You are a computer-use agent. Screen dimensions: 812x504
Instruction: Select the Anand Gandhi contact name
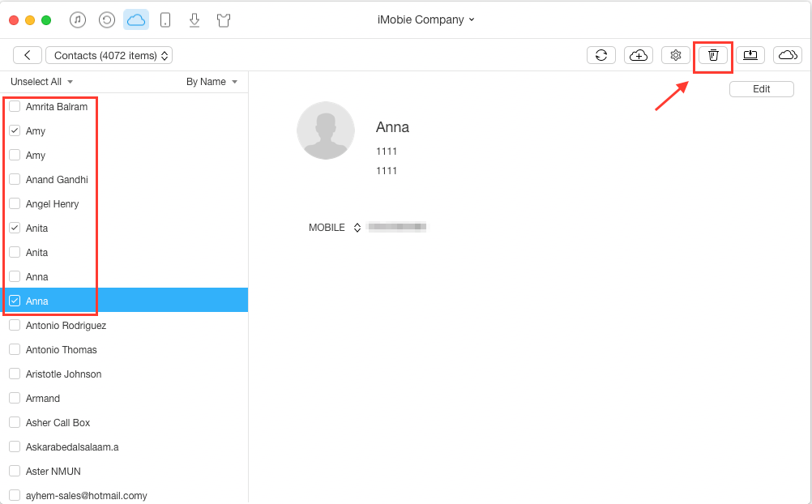57,180
